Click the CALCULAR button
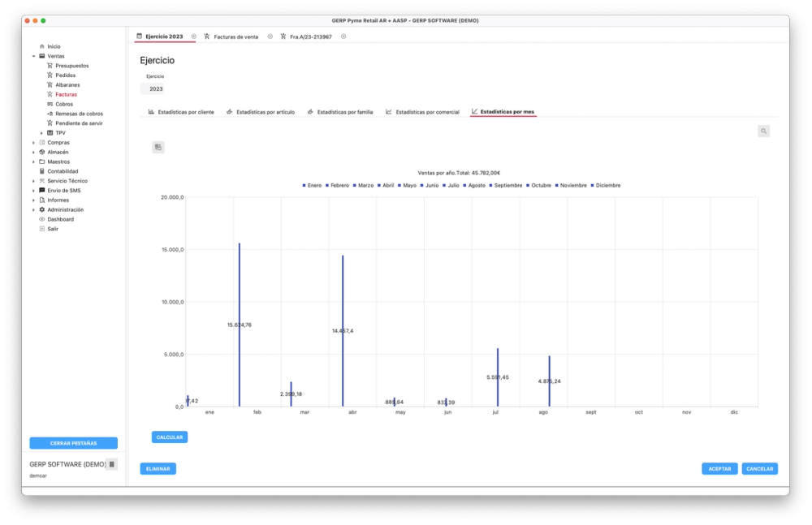 point(170,437)
